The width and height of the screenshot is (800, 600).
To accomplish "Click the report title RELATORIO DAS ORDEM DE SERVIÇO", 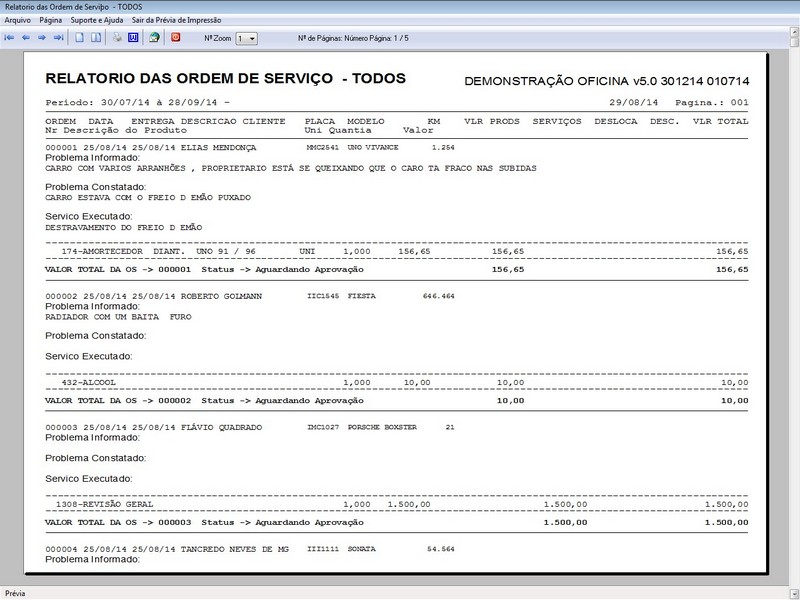I will tap(189, 79).
